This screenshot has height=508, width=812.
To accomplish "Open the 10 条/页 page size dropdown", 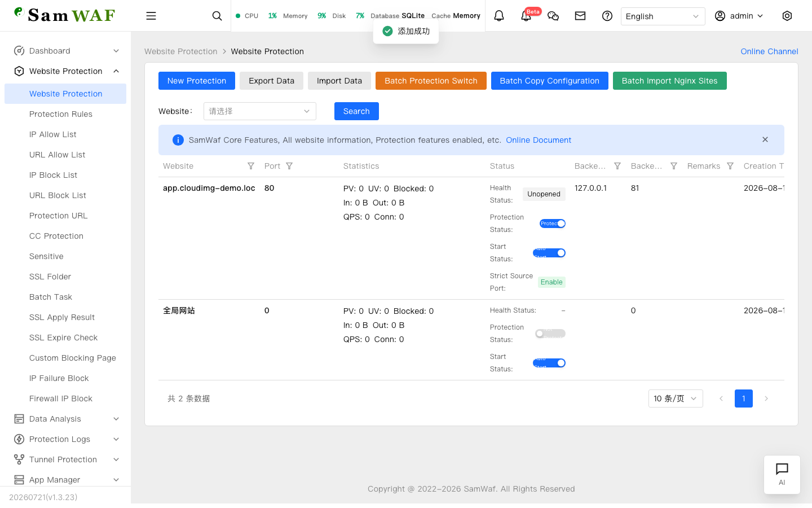I will pyautogui.click(x=676, y=398).
